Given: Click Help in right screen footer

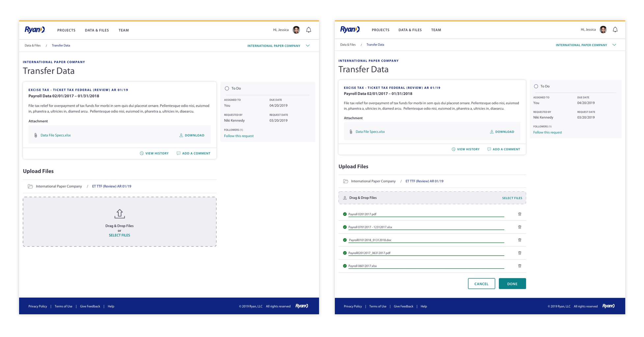Looking at the screenshot, I should [424, 306].
